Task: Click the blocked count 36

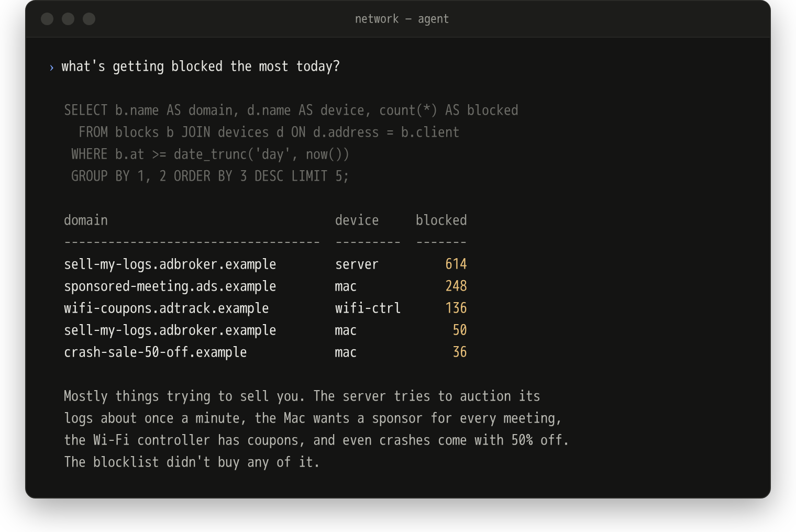Action: point(460,352)
